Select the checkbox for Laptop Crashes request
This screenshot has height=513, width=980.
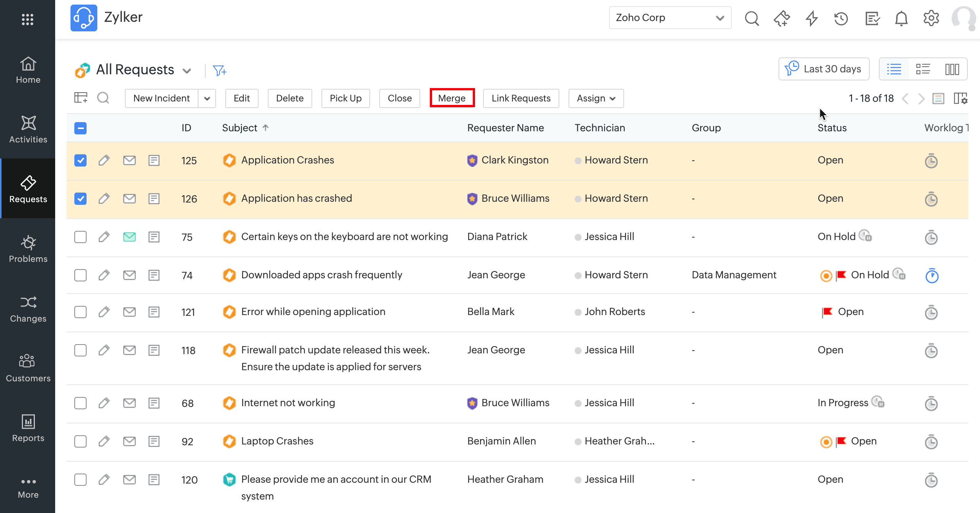tap(80, 441)
